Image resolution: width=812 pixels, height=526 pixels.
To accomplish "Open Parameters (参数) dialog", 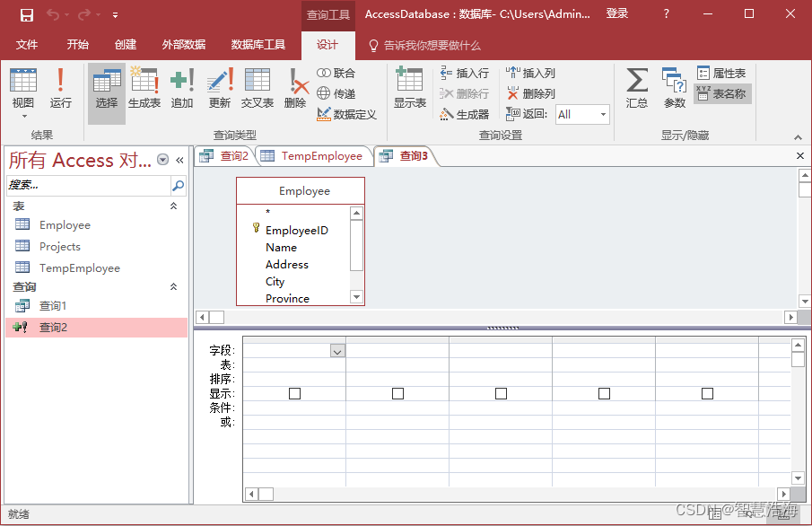I will point(674,88).
